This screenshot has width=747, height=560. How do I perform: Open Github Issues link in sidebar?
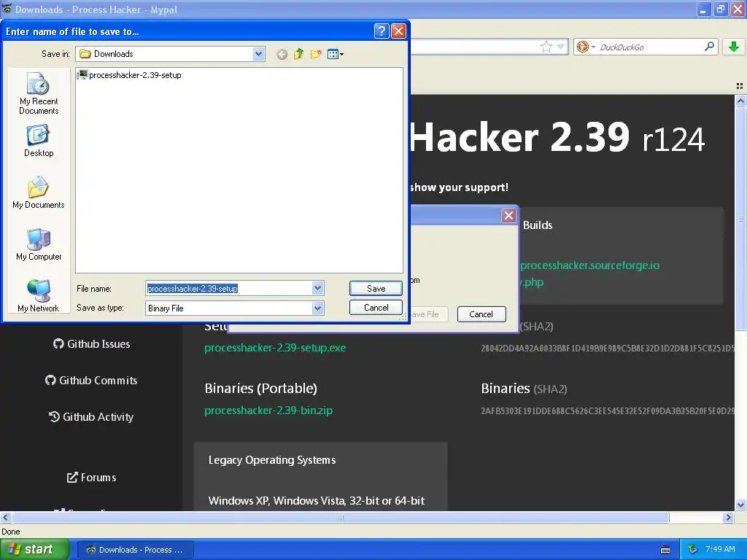pyautogui.click(x=91, y=344)
